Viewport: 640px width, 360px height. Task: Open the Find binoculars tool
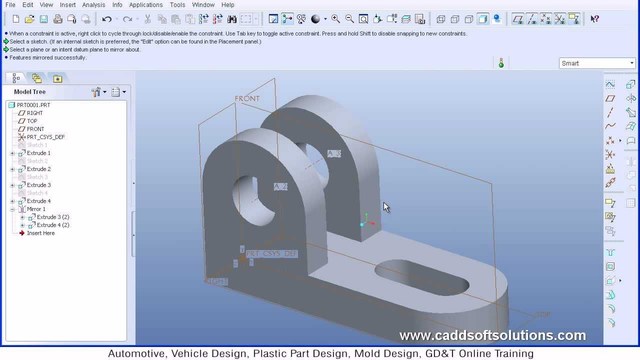pos(232,19)
